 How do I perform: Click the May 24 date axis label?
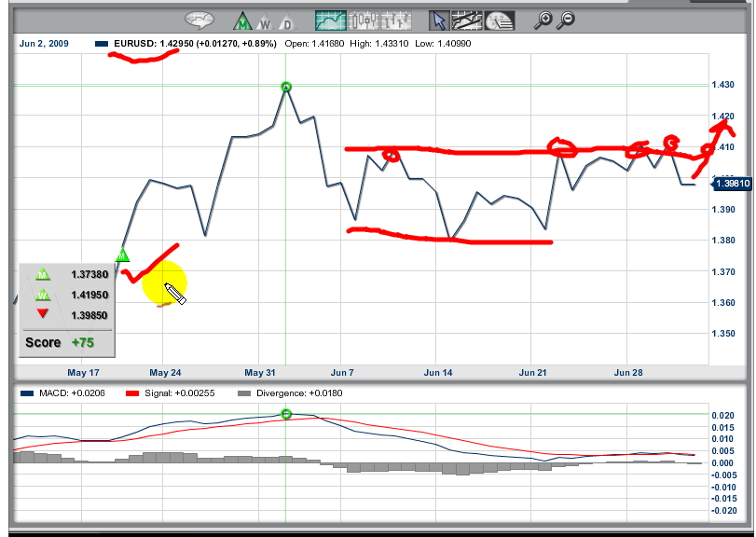coord(165,373)
